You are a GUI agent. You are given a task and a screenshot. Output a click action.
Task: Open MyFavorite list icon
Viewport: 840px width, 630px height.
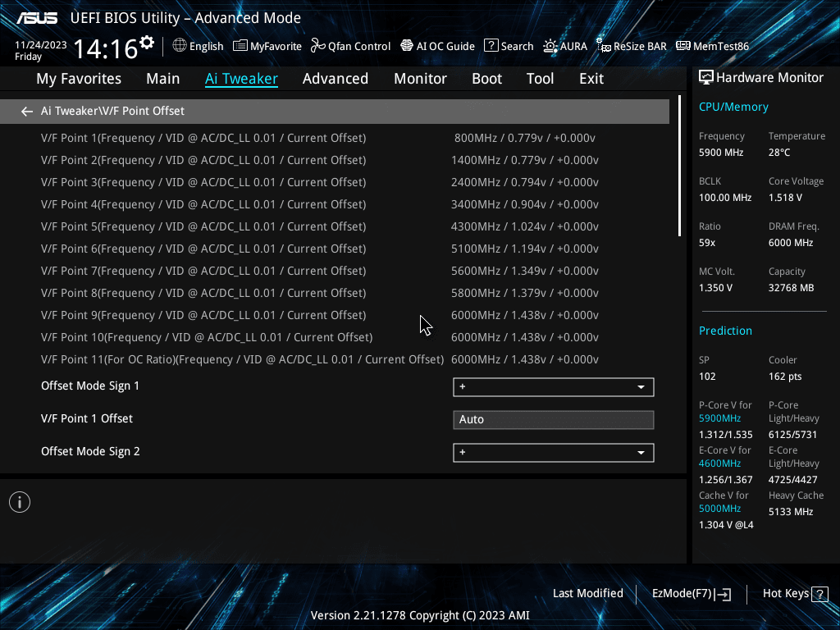pyautogui.click(x=240, y=46)
